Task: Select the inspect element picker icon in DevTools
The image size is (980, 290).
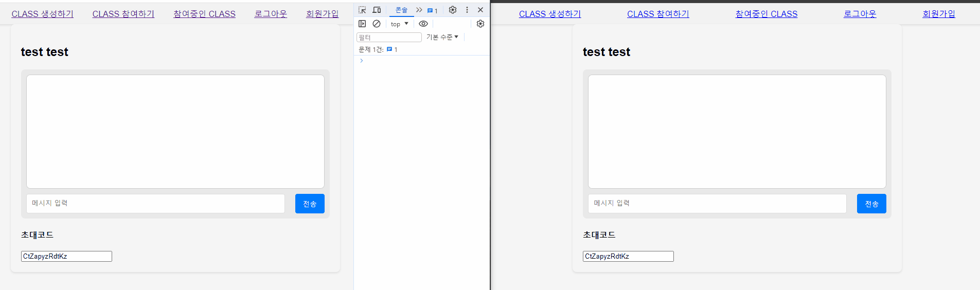Action: pyautogui.click(x=362, y=10)
